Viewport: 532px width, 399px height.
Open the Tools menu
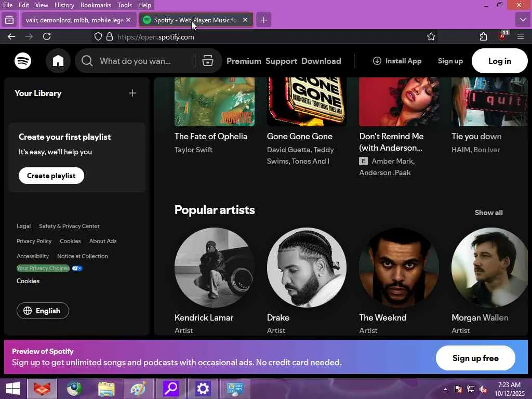[125, 5]
